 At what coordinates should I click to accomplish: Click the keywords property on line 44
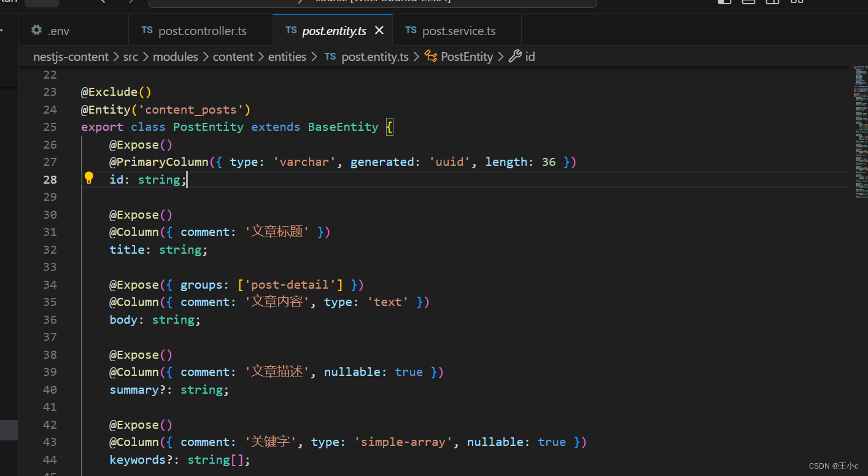pyautogui.click(x=138, y=460)
